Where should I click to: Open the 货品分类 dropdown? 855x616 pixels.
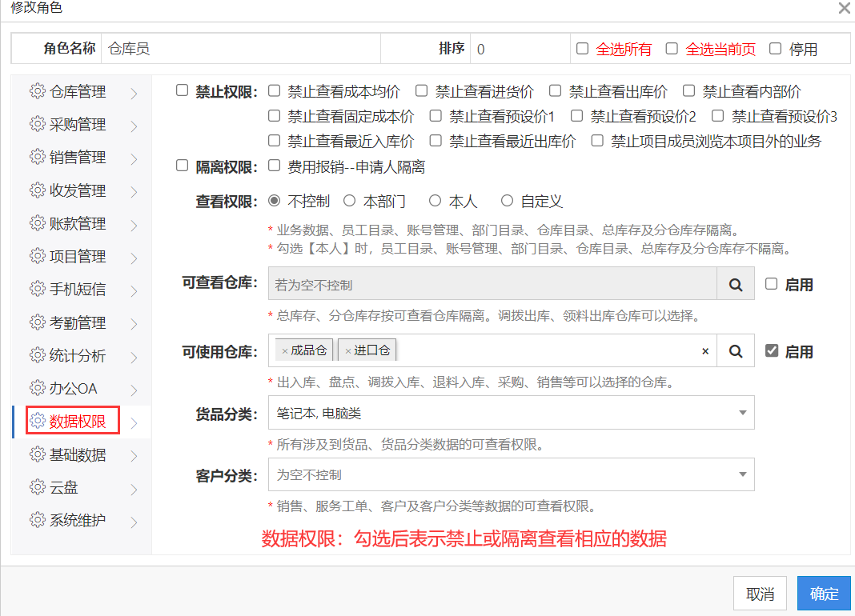click(x=512, y=413)
